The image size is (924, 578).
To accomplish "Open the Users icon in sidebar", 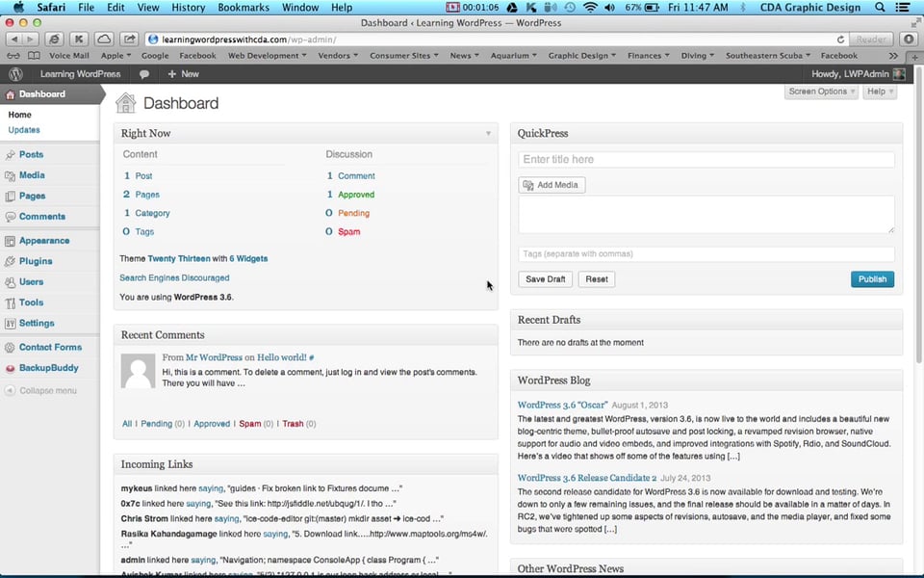I will point(10,282).
